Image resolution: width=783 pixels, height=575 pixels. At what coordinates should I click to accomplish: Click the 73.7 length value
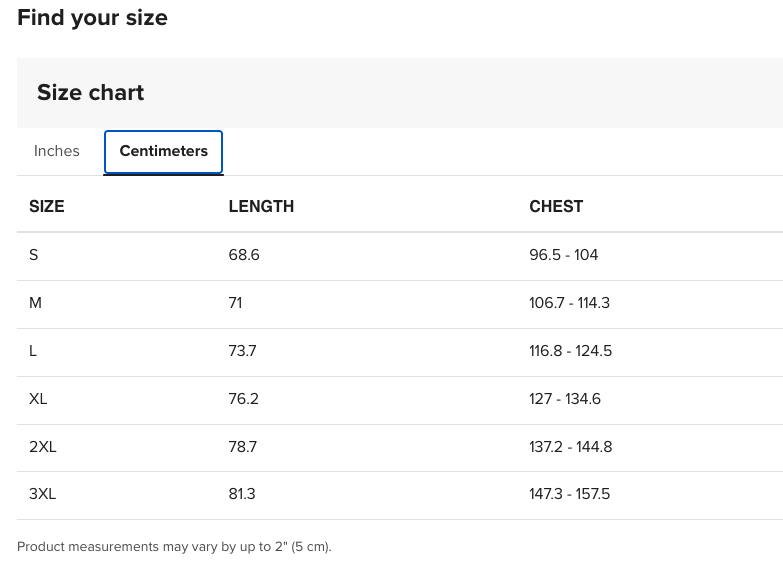click(243, 351)
